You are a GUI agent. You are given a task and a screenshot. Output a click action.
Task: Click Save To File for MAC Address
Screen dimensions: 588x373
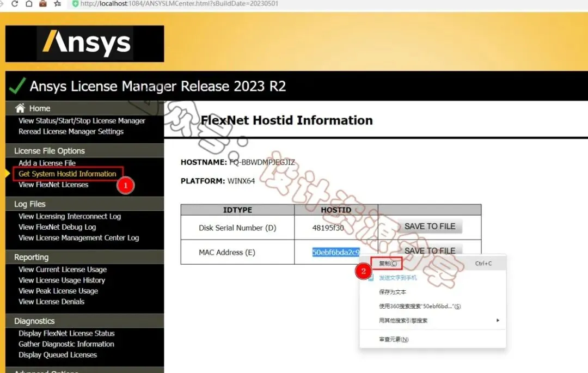[430, 250]
